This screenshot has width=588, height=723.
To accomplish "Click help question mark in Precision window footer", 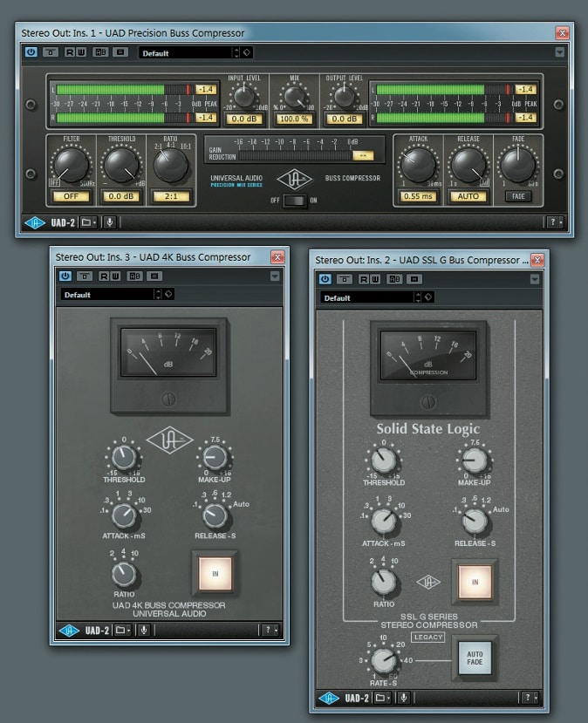I will point(554,222).
